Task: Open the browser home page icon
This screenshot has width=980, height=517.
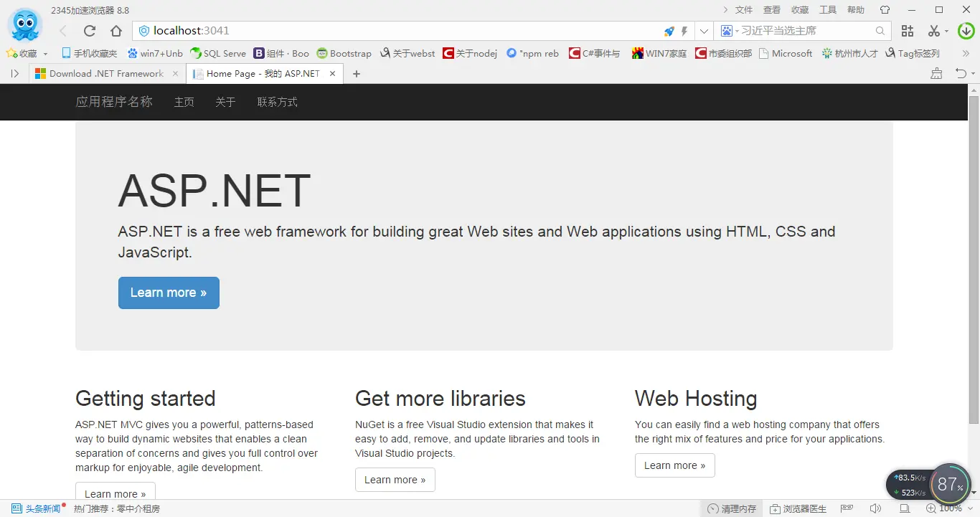Action: [x=116, y=31]
